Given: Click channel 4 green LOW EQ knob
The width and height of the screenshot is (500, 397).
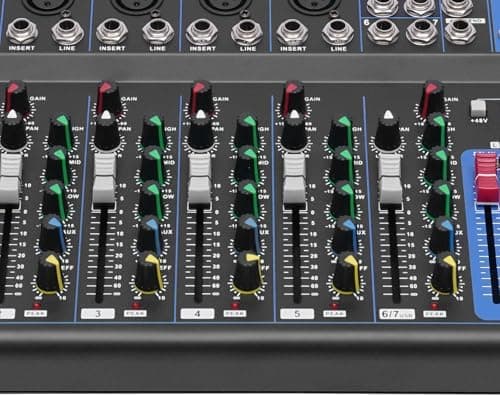Looking at the screenshot, I should 247,200.
